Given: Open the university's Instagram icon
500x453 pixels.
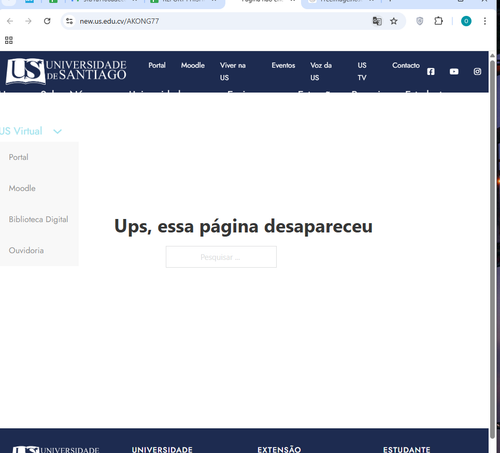Looking at the screenshot, I should (x=477, y=71).
